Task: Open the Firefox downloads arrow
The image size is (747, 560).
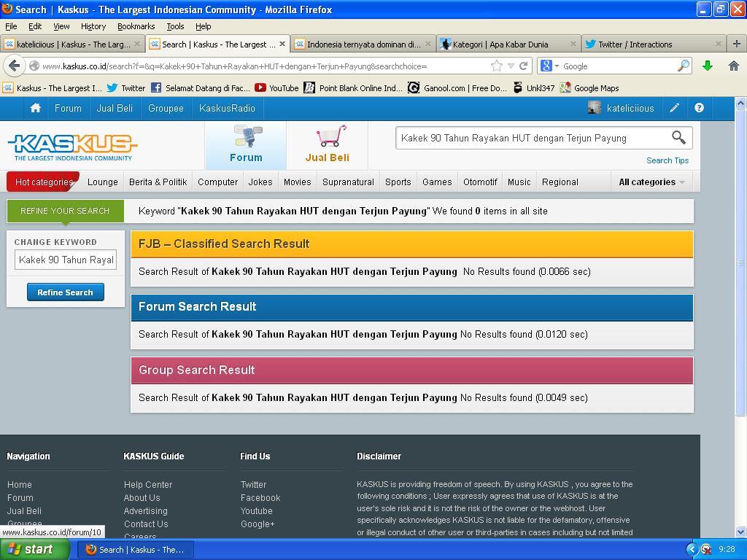Action: (708, 66)
